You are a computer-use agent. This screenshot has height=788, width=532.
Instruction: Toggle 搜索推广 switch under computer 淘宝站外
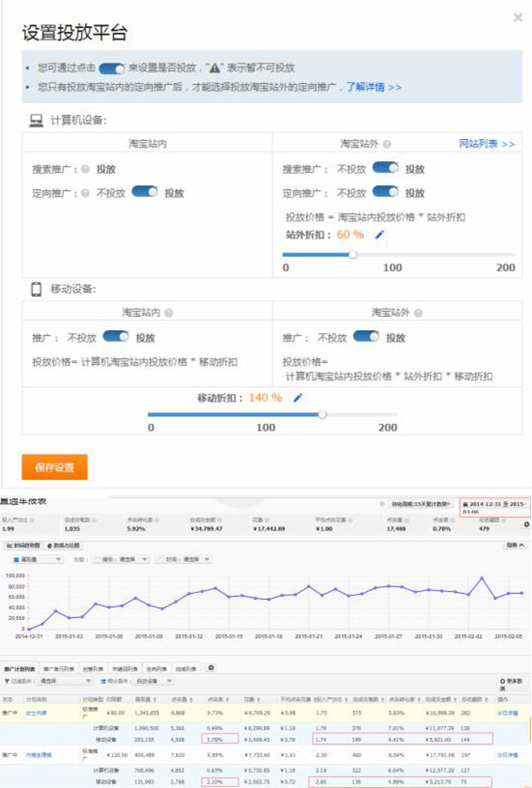point(385,168)
